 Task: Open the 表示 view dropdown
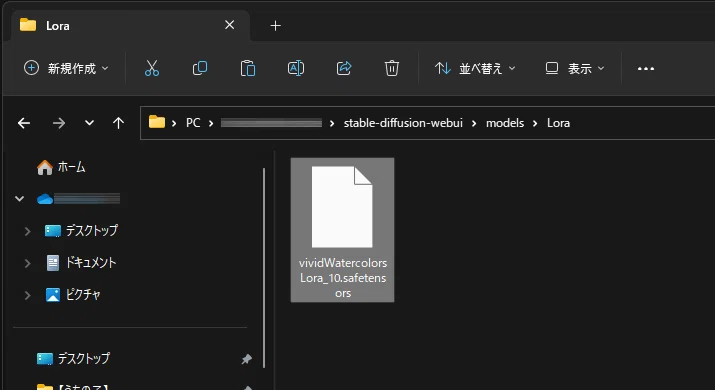(x=575, y=68)
